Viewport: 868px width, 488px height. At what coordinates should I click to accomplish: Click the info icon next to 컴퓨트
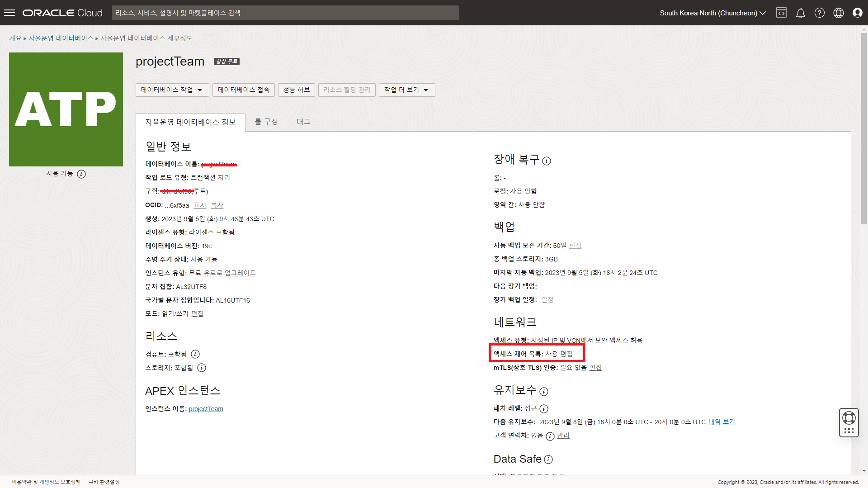[195, 354]
